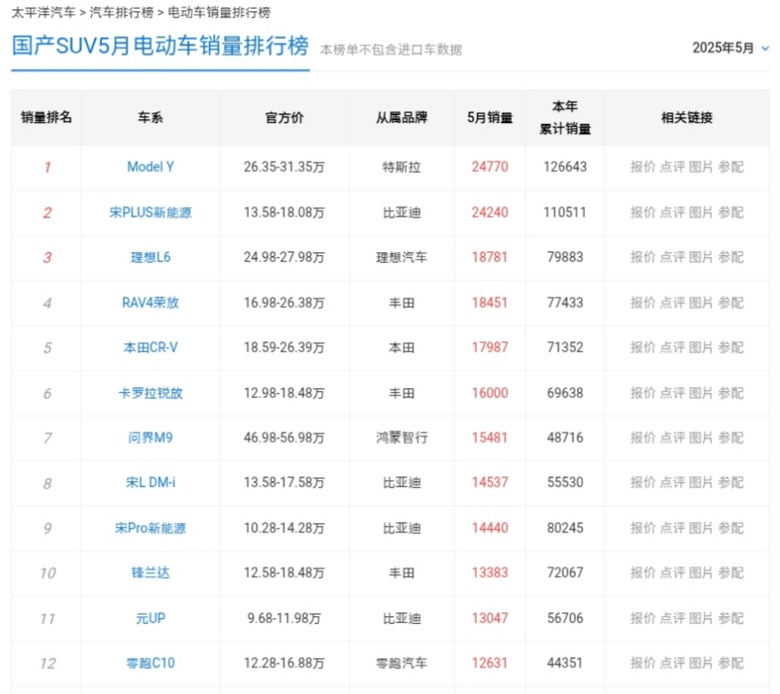
Task: Select Model Y's May sales 24770
Action: click(x=490, y=167)
